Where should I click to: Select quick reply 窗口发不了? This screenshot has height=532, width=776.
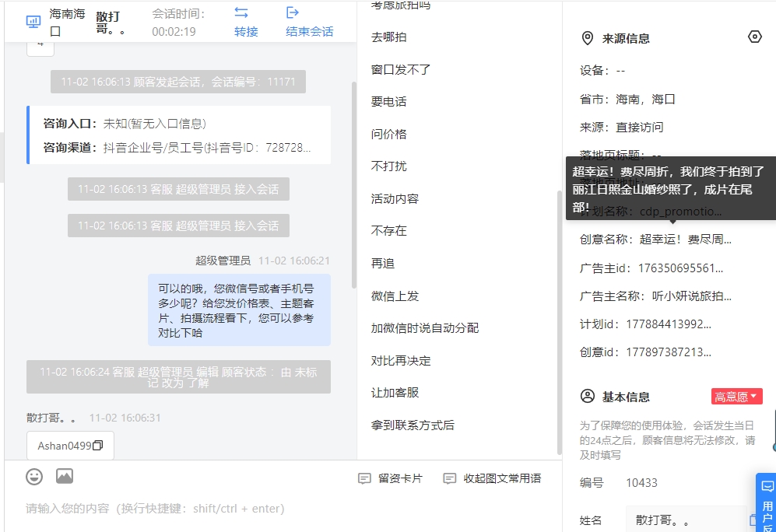tap(401, 70)
